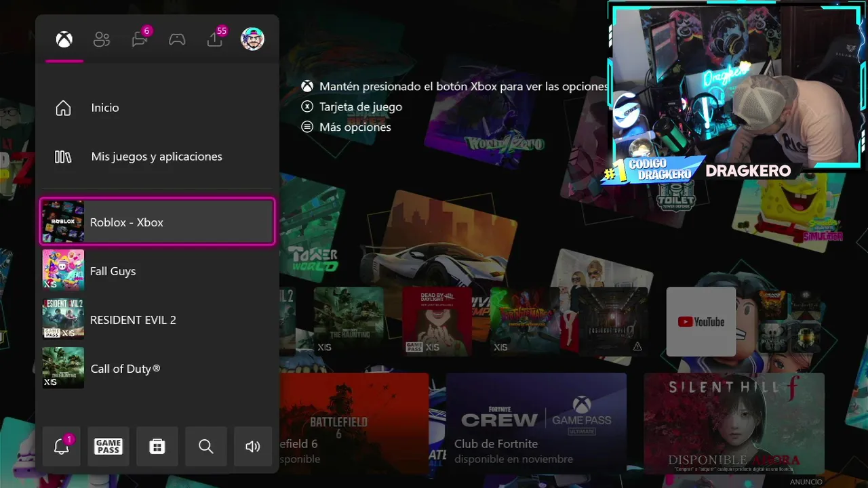Launch Fall Guys from recent list

(157, 270)
